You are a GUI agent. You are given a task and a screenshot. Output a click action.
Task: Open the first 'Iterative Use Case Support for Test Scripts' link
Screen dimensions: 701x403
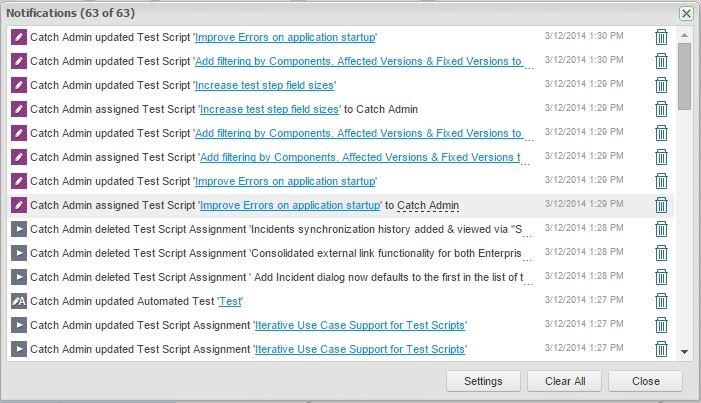(x=360, y=325)
